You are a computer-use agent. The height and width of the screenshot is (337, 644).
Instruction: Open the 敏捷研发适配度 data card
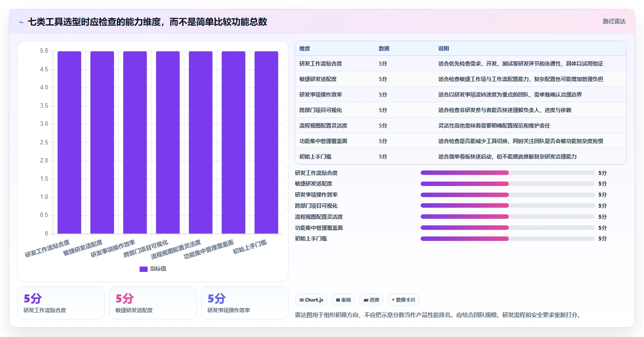152,303
